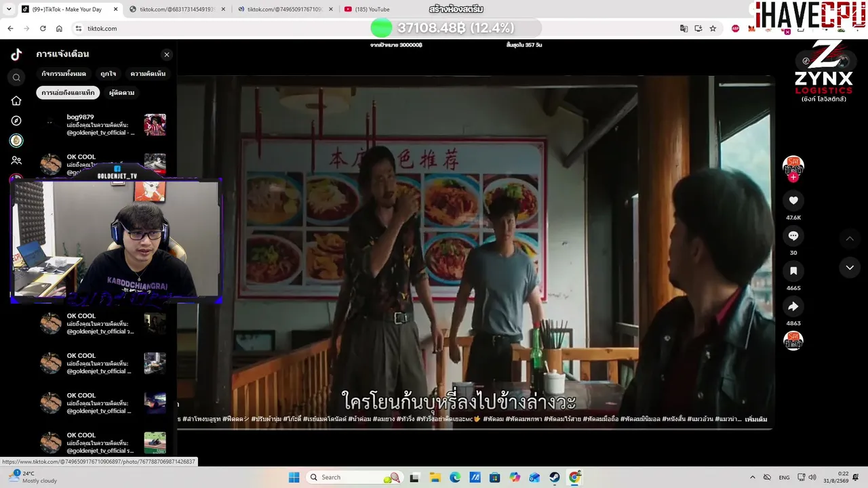868x488 pixels.
Task: Expand the caption with เพิ่มเติม
Action: click(755, 420)
